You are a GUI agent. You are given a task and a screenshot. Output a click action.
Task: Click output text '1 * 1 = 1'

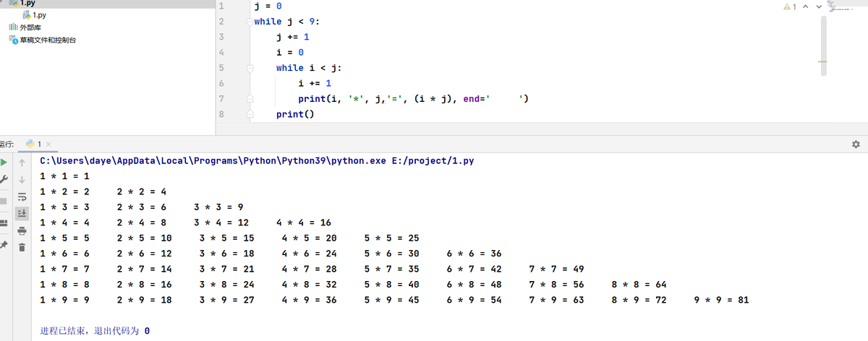pos(65,176)
